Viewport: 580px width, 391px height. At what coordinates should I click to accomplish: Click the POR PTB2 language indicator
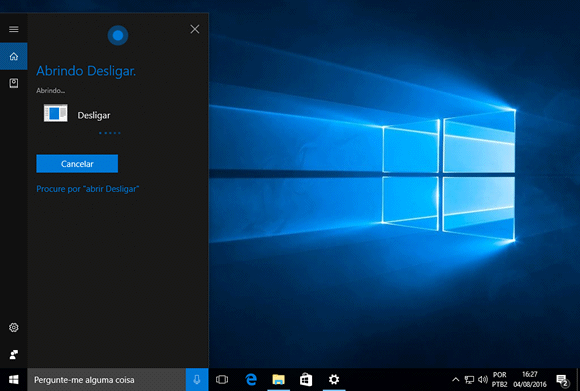coord(499,380)
